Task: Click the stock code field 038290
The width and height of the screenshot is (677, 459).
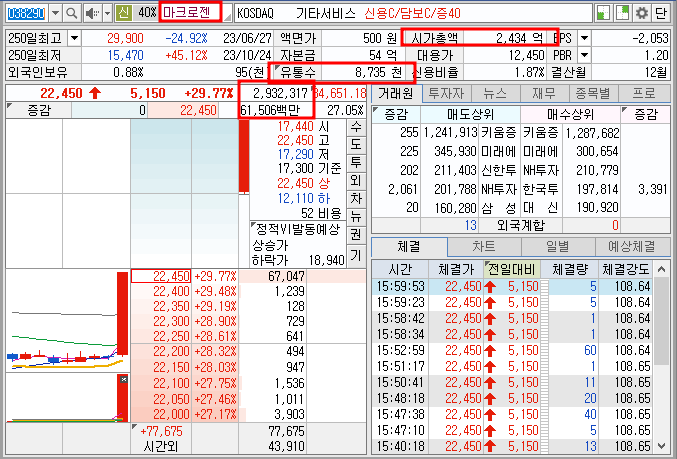Action: 26,13
